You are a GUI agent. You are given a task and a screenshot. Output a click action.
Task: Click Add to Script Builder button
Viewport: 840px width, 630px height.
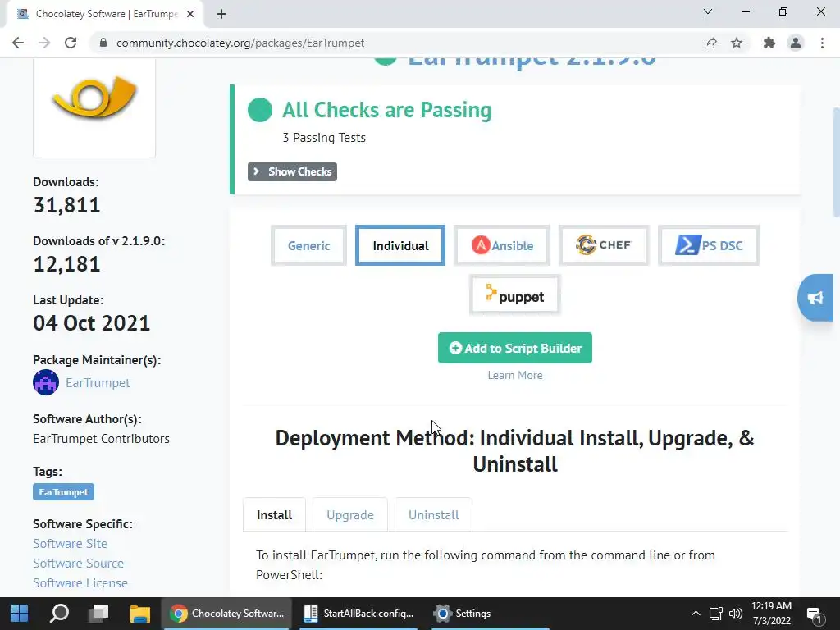click(515, 348)
